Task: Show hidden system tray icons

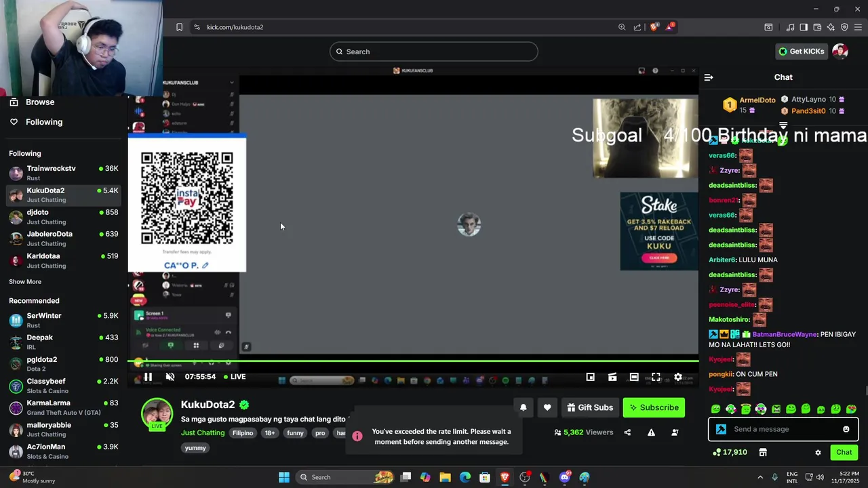Action: [759, 477]
